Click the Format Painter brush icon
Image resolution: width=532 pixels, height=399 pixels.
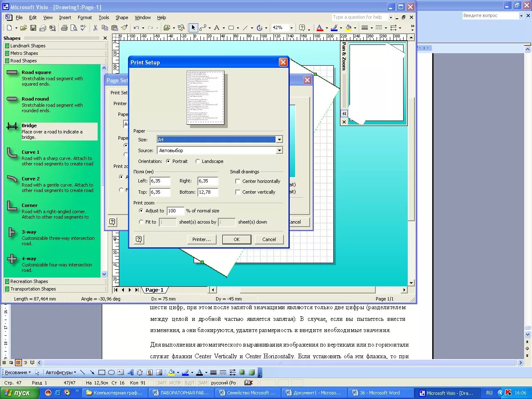[124, 28]
